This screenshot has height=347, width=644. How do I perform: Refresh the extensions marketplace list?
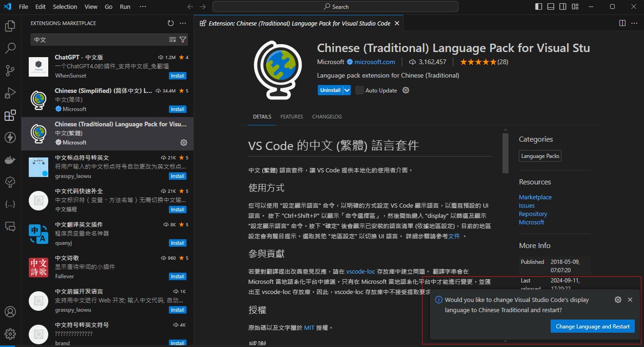click(x=171, y=23)
